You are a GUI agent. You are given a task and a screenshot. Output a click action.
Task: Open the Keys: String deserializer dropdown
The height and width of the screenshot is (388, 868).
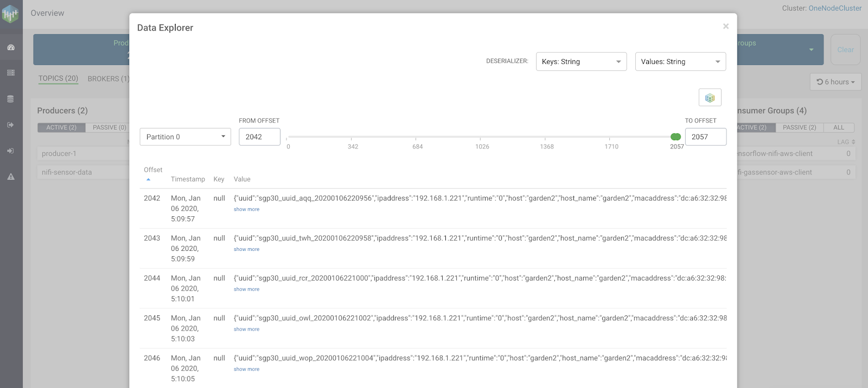(581, 62)
